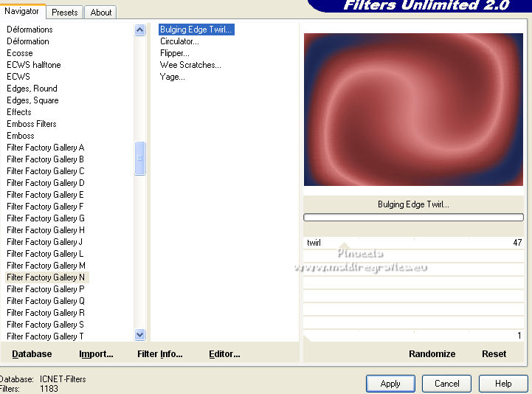532x394 pixels.
Task: Click the filter preview image
Action: click(x=413, y=109)
